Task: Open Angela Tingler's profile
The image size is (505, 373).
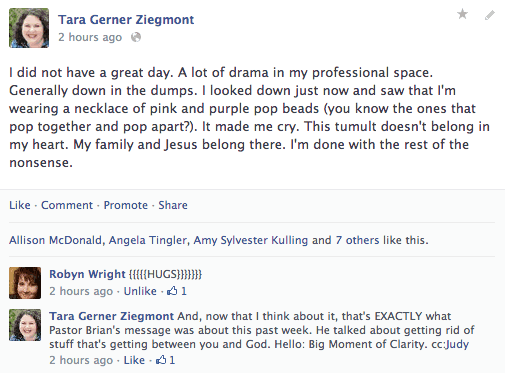Action: [x=148, y=240]
